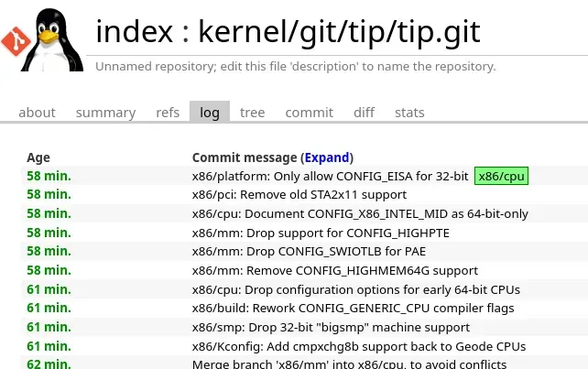Switch to the summary tab
Image resolution: width=588 pixels, height=369 pixels.
click(105, 113)
